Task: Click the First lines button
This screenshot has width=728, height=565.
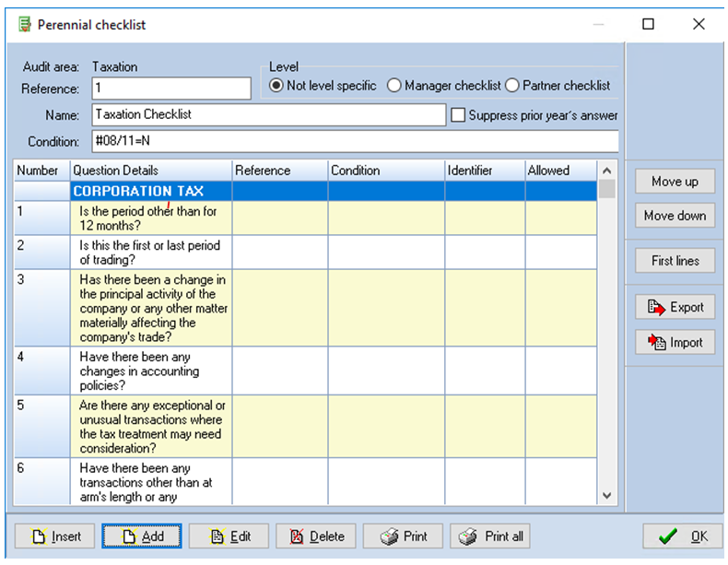Action: [675, 261]
